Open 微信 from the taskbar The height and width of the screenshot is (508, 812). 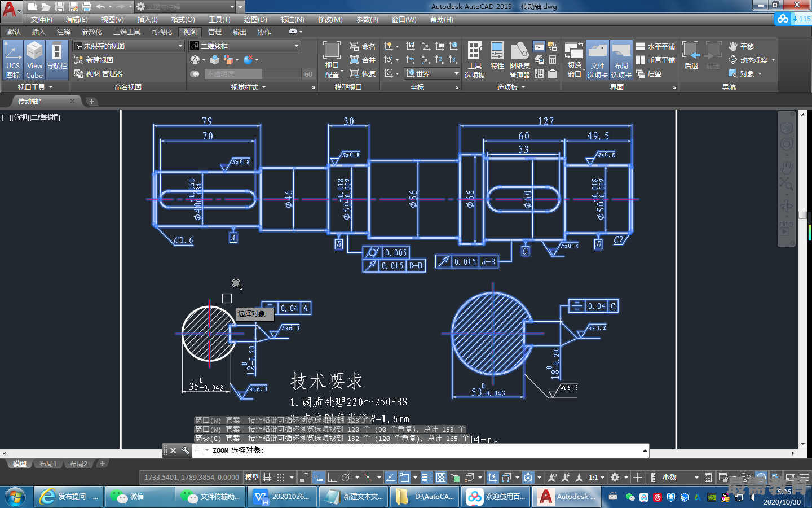click(139, 497)
